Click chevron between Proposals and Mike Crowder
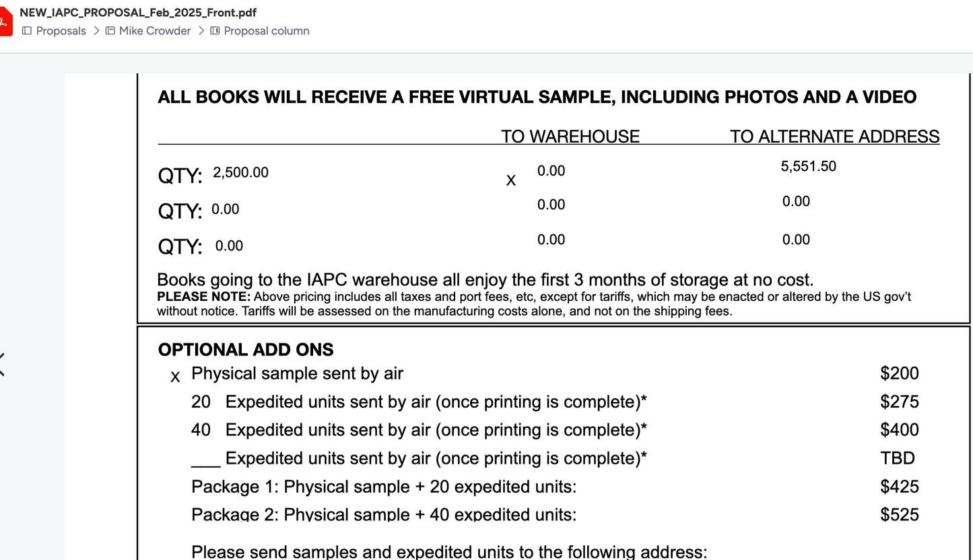Image resolution: width=973 pixels, height=560 pixels. coord(96,31)
